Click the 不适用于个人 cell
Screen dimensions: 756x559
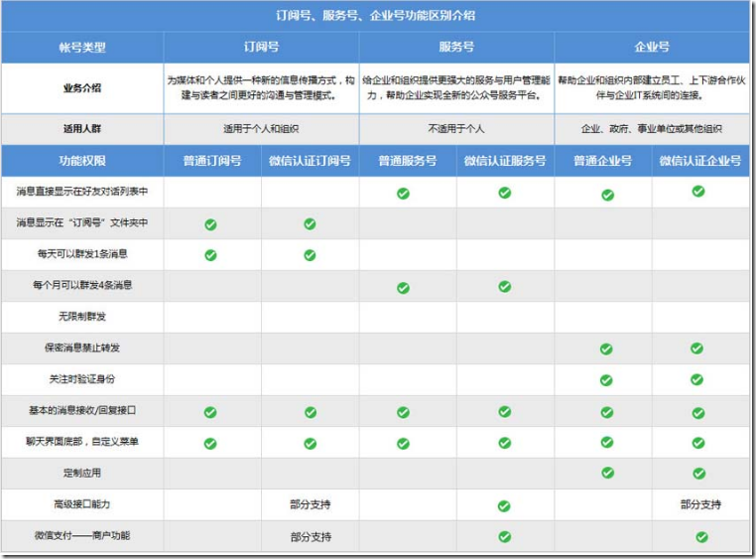(456, 129)
